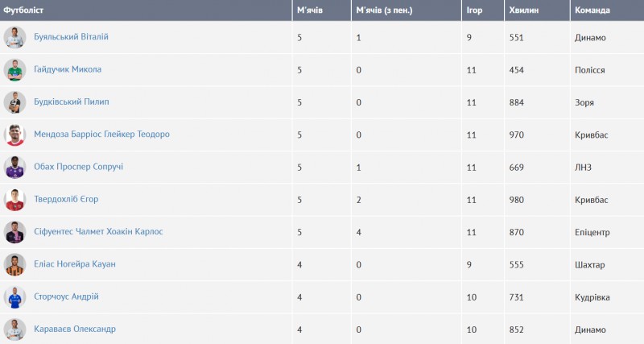Click the Ігор column header
This screenshot has width=644, height=344.
tap(474, 10)
